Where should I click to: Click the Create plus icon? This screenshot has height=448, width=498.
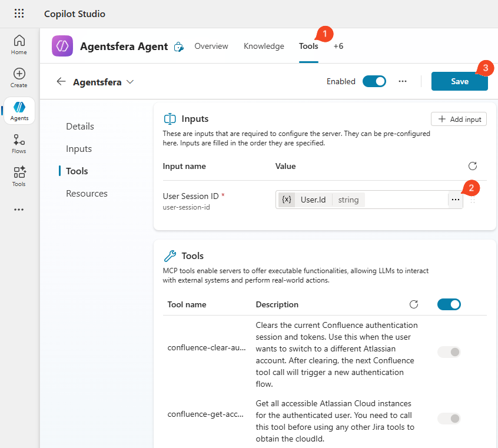(19, 77)
